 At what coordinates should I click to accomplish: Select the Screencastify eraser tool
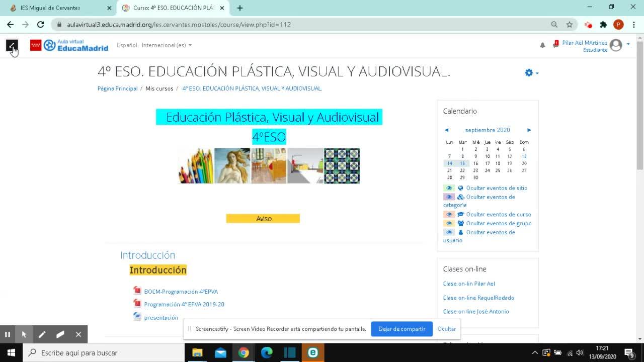pyautogui.click(x=60, y=334)
